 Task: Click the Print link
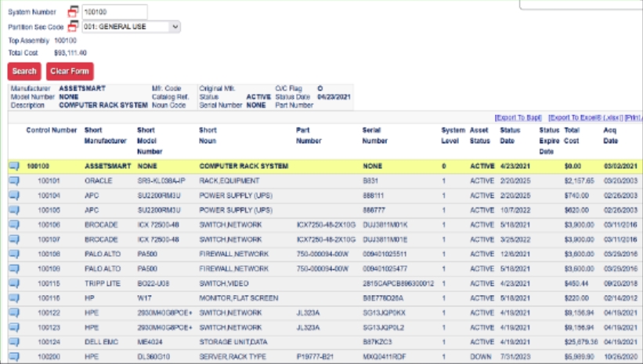tap(634, 117)
